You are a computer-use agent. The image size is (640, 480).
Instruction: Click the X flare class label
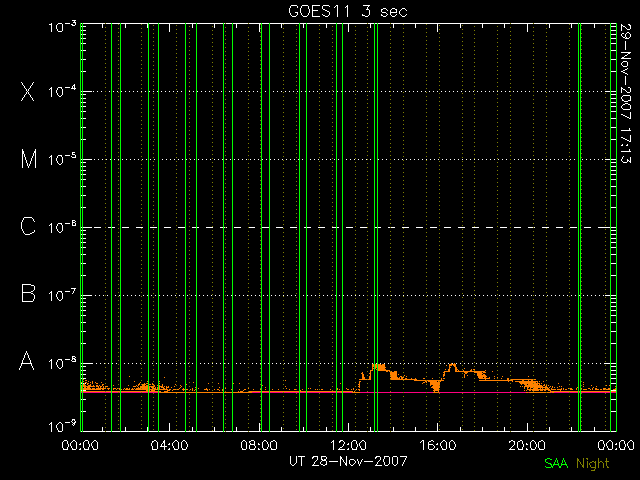[28, 91]
